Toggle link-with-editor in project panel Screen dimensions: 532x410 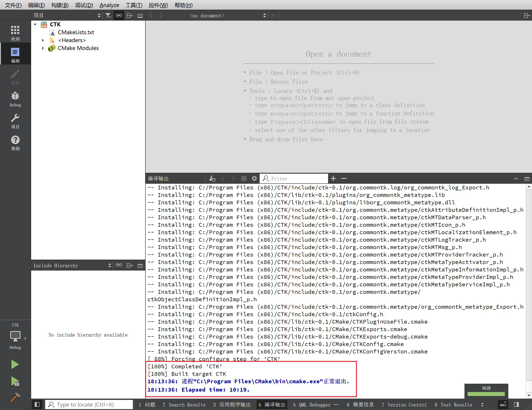click(119, 16)
